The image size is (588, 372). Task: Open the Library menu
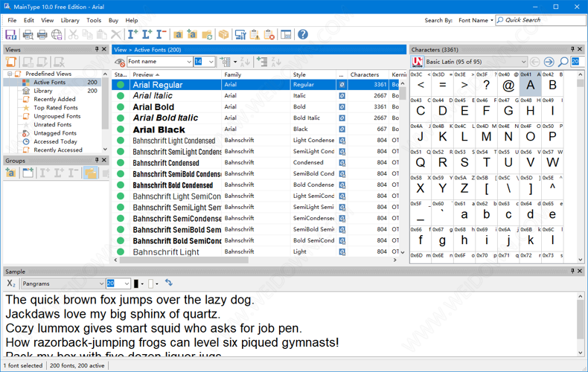(70, 20)
